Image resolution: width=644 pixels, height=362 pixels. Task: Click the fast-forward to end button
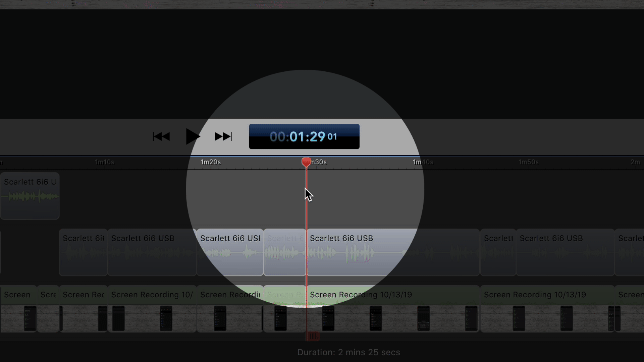click(223, 136)
